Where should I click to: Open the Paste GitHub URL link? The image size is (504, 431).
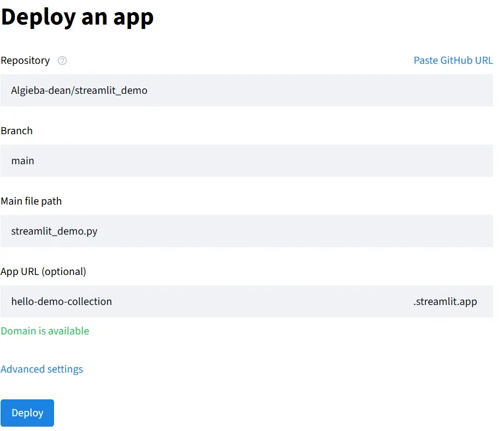point(453,61)
